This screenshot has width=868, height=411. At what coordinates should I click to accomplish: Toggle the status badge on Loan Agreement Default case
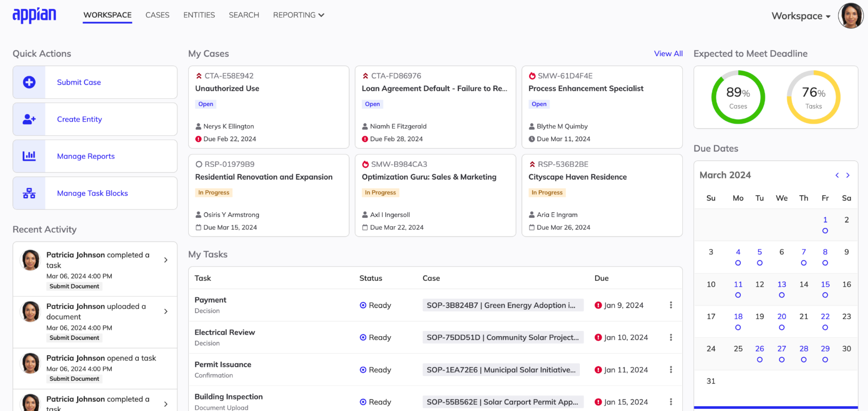[372, 103]
